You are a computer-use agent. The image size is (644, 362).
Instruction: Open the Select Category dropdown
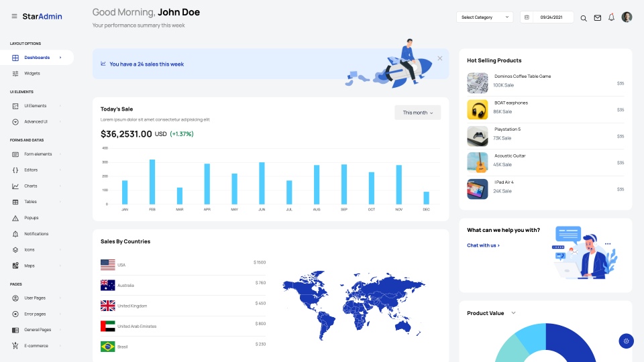pos(484,17)
